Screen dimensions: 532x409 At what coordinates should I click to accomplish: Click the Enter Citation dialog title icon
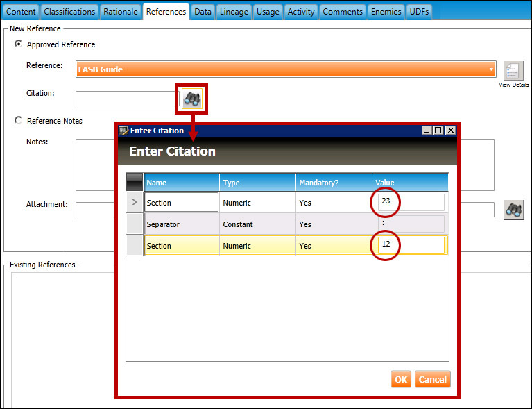tap(123, 131)
